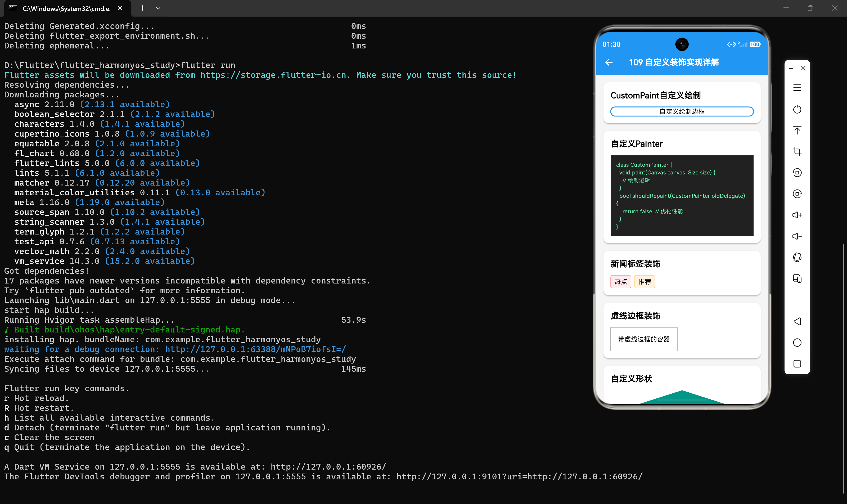This screenshot has height=504, width=847.
Task: Click the 'c Clear the screen' line
Action: pos(49,438)
